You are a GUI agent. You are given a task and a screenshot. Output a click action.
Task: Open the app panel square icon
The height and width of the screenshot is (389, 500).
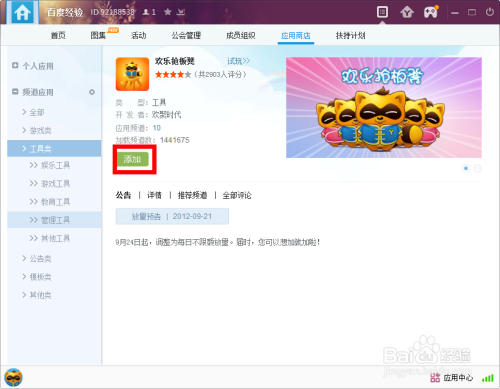tap(382, 12)
